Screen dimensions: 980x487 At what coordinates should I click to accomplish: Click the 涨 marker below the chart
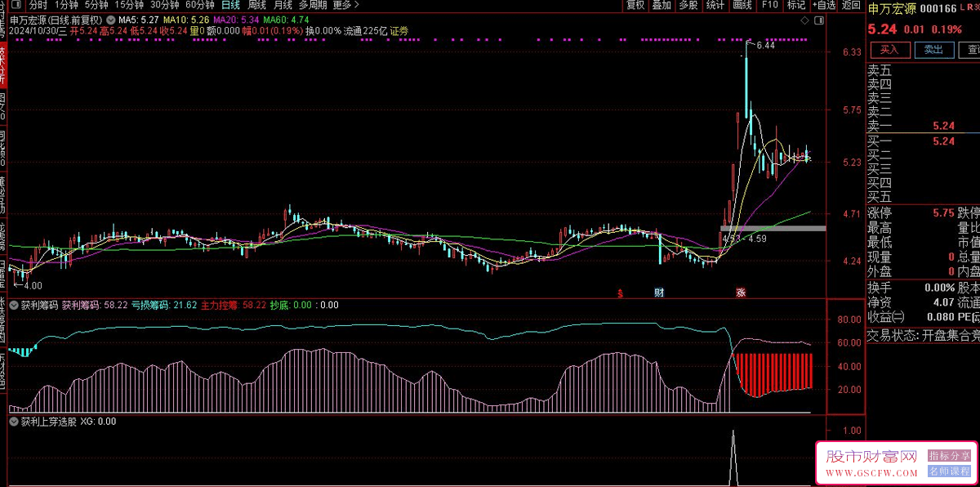coord(741,293)
